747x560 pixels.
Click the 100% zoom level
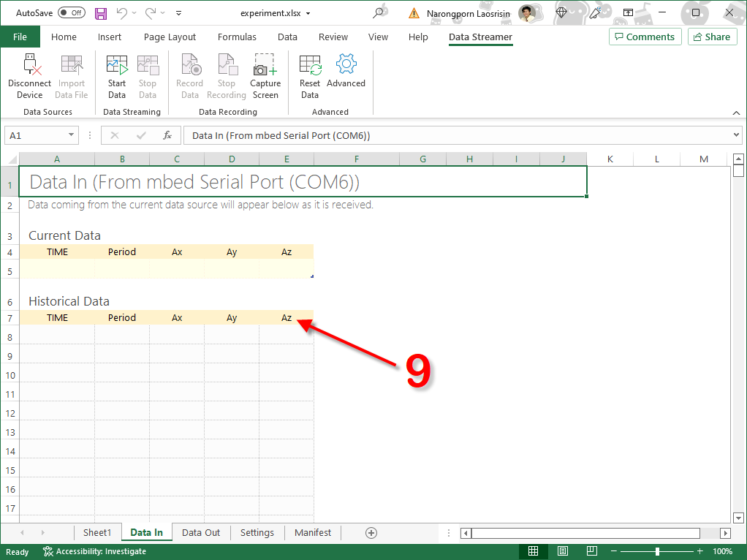pos(723,551)
